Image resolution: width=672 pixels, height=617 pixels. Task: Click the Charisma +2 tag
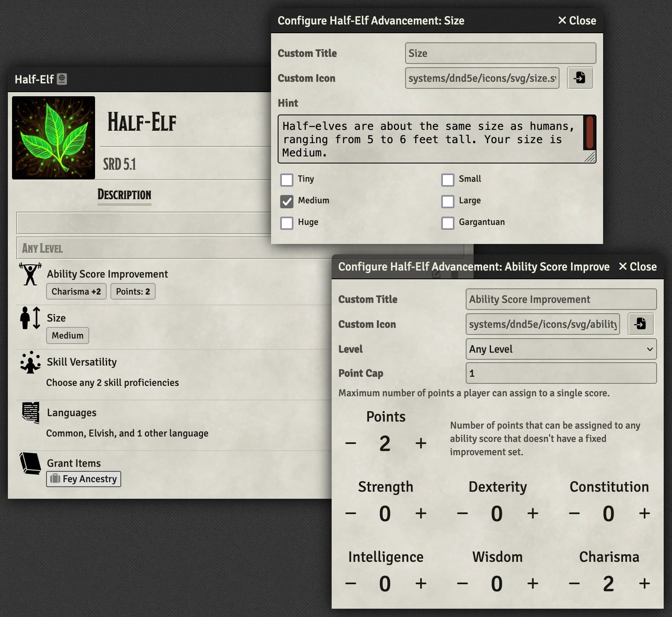tap(76, 291)
